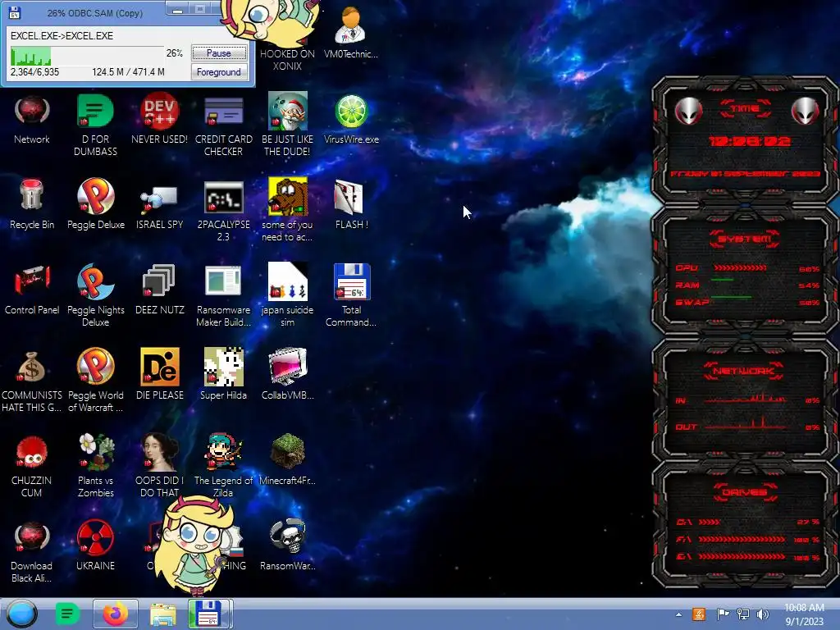Open the volume speaker icon

[x=763, y=614]
